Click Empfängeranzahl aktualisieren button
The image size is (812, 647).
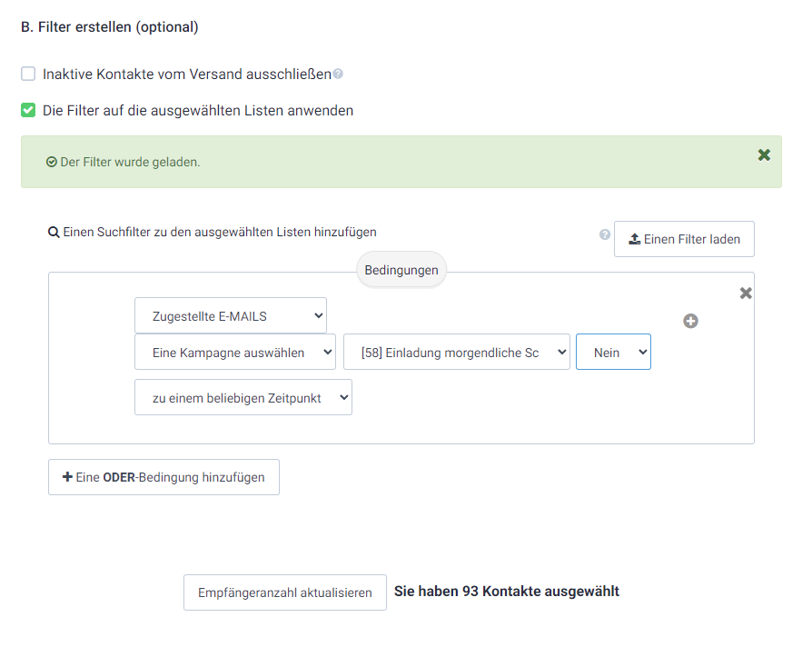click(x=285, y=592)
